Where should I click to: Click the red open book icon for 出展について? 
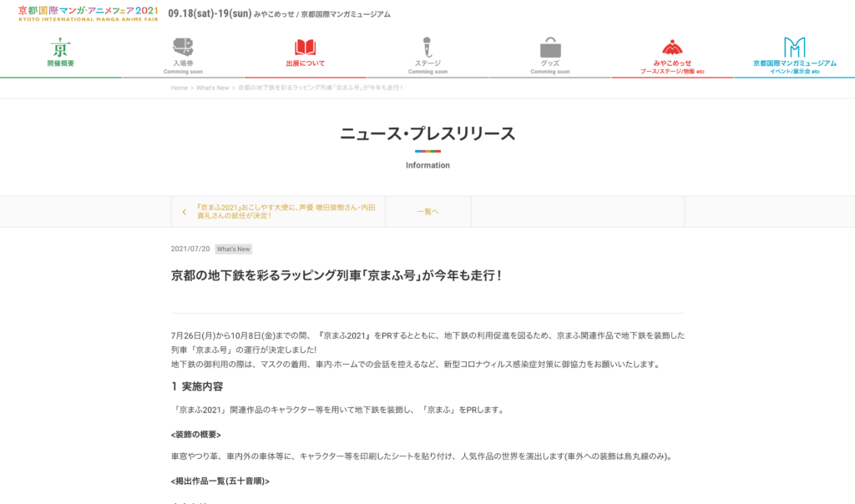click(x=306, y=48)
